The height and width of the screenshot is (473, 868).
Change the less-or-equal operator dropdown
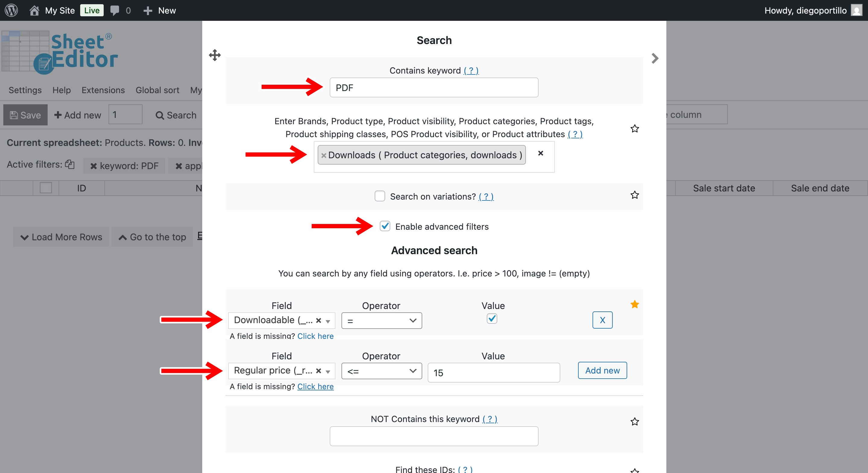click(382, 371)
